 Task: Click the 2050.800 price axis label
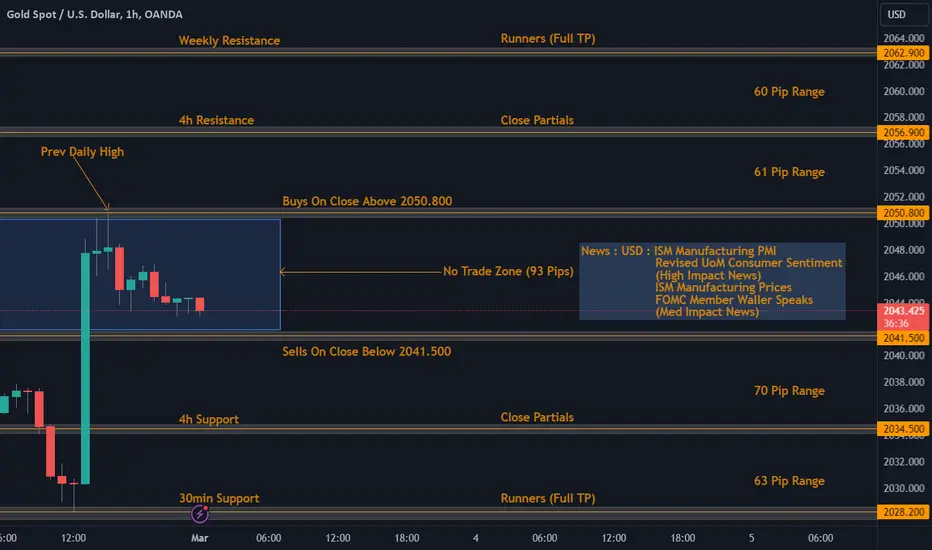[x=903, y=213]
